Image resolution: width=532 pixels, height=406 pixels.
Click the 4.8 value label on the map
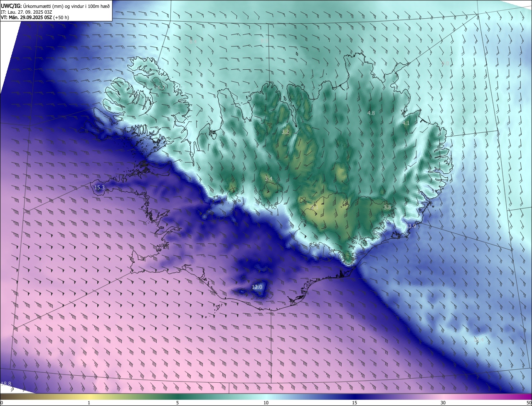(x=371, y=113)
